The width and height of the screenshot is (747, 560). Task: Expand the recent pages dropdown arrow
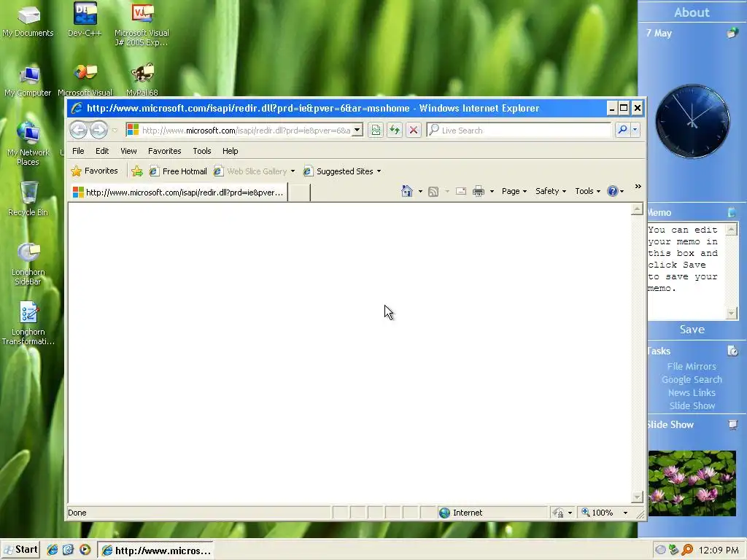point(115,130)
